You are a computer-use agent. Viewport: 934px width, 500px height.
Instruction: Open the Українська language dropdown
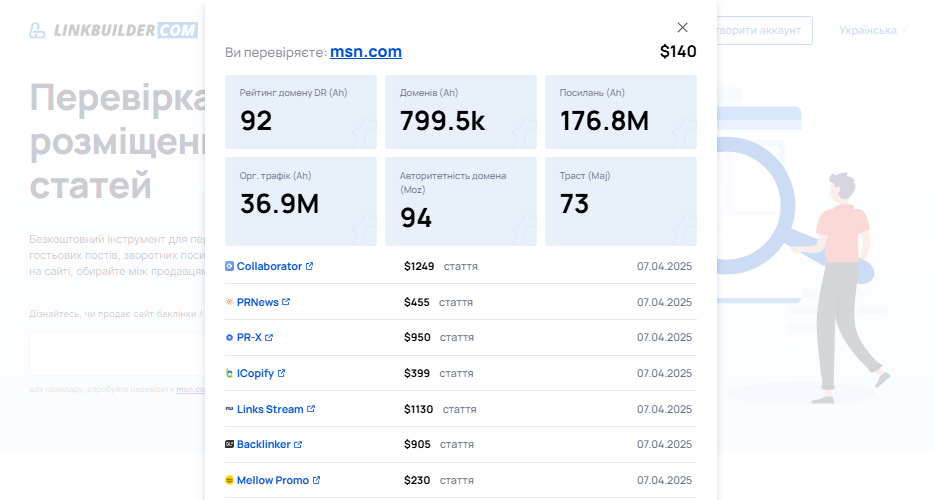click(x=872, y=30)
